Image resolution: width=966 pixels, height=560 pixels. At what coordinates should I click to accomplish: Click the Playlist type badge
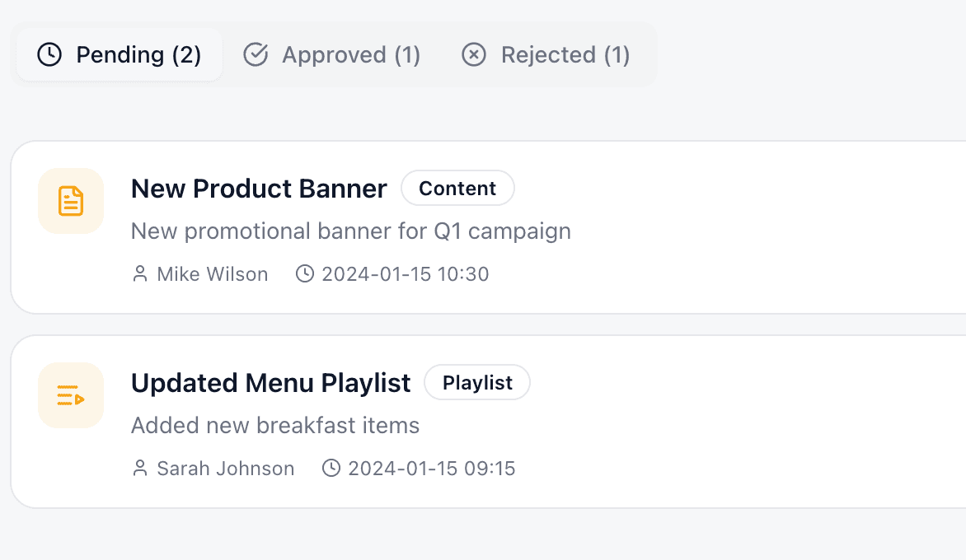[x=477, y=383]
